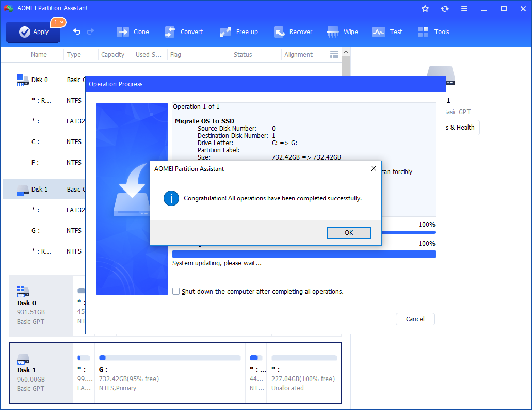Select Disk 1 960.00GB card in disk map
The height and width of the screenshot is (410, 532).
tap(41, 373)
